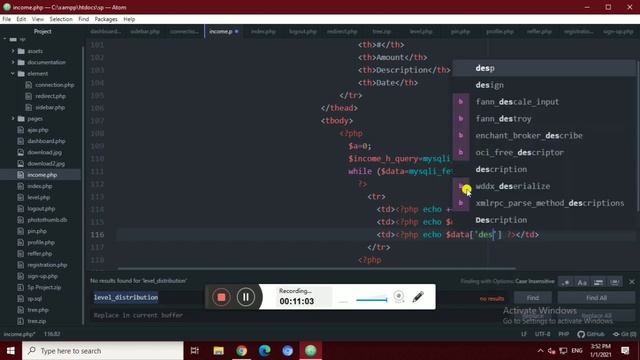Adjust the recorder volume slider
Viewport: 640px width, 360px height.
[371, 300]
